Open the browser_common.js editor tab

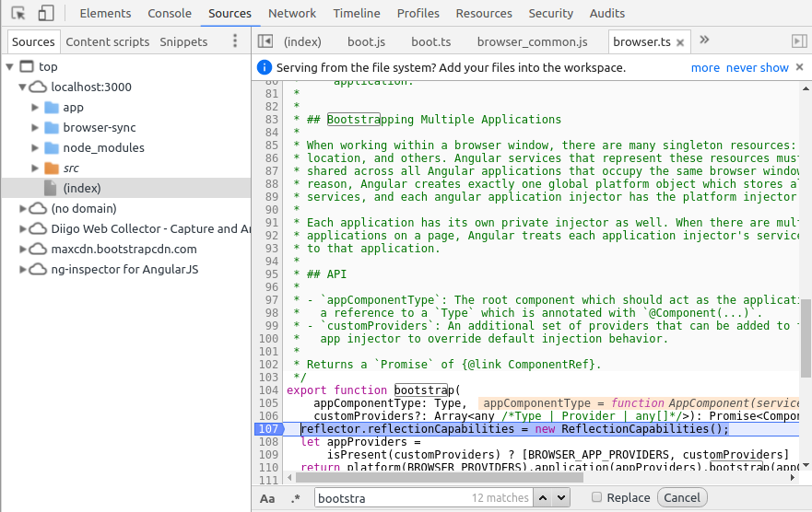coord(533,41)
